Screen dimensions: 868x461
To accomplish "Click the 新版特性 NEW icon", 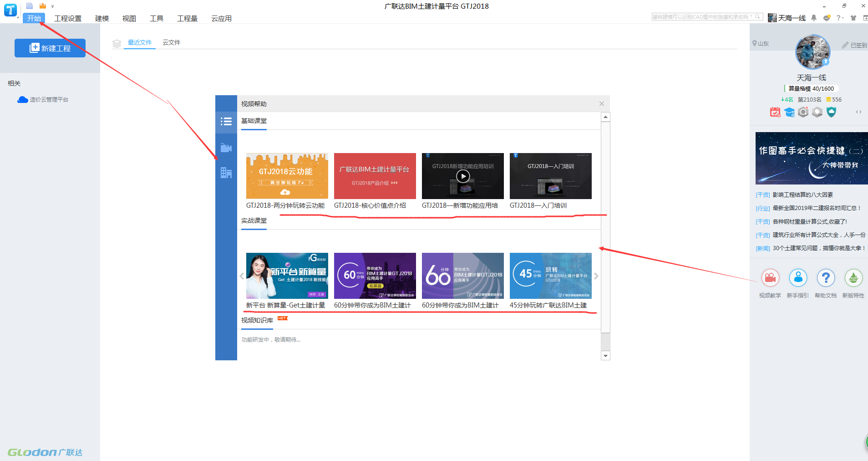I will [853, 277].
